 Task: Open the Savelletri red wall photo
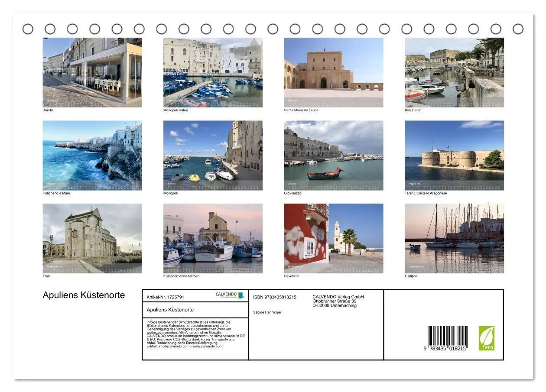click(334, 238)
